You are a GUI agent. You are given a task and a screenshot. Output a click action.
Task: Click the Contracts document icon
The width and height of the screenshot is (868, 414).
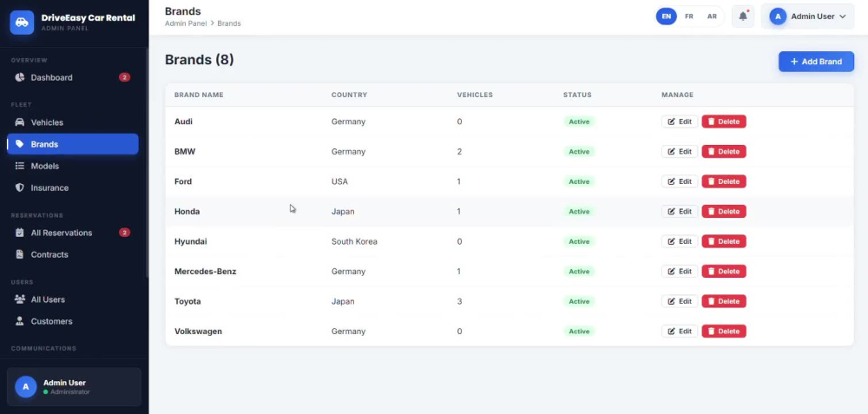(19, 254)
